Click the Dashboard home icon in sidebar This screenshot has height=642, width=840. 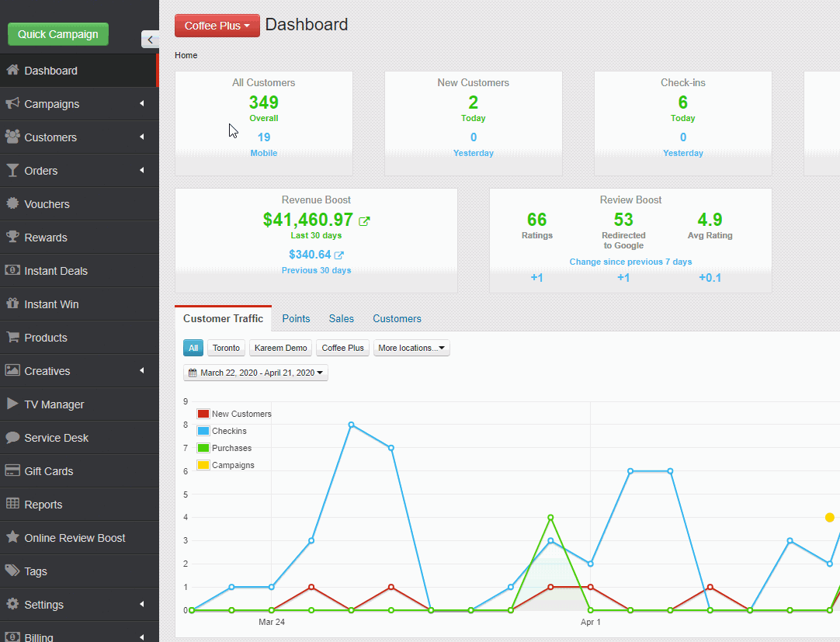click(x=12, y=70)
